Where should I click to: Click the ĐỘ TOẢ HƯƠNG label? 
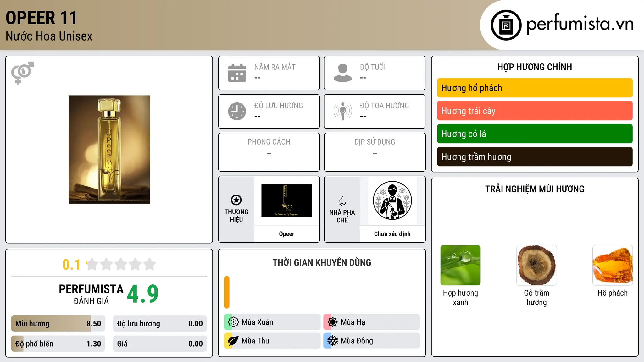(384, 106)
